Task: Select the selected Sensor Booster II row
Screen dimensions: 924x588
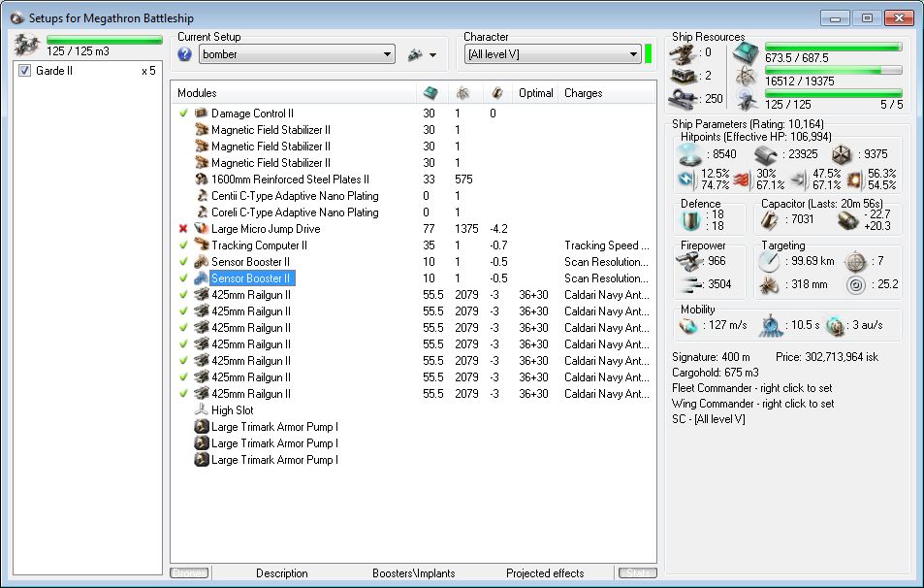Action: click(414, 278)
